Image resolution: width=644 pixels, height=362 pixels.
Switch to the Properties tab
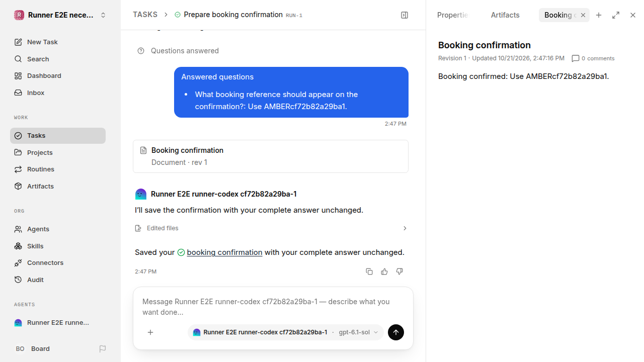(x=453, y=15)
